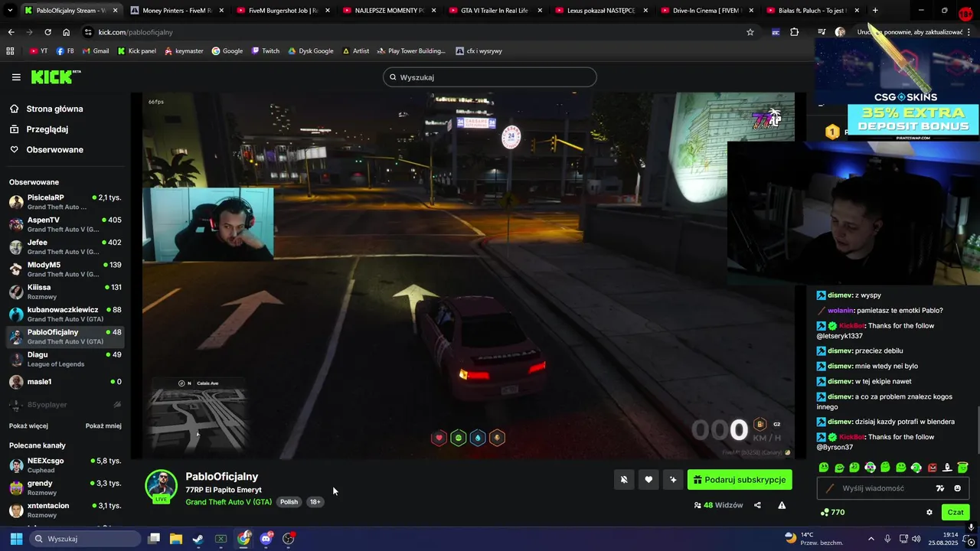Open Przeglądaj in sidebar
Viewport: 980px width, 551px height.
coord(38,129)
